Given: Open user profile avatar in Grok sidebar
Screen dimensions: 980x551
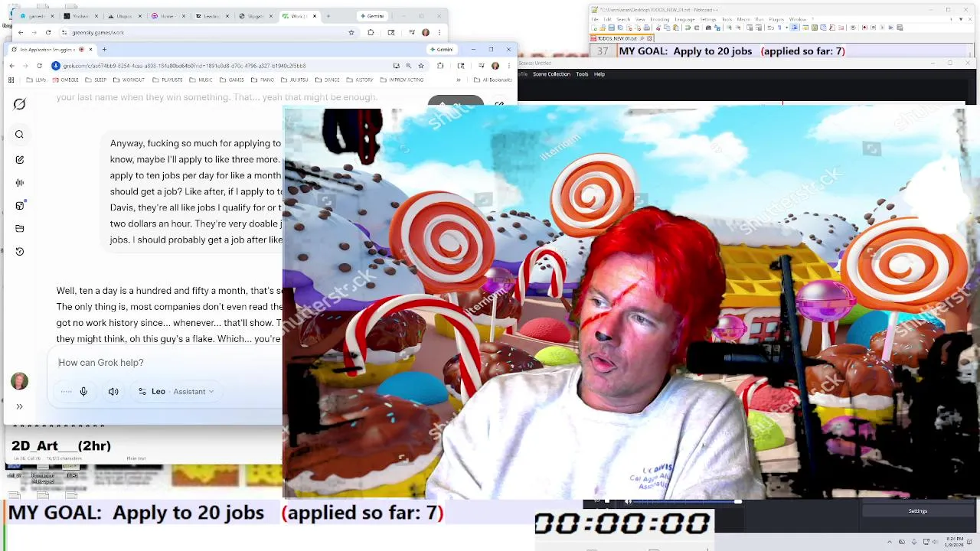Looking at the screenshot, I should (x=19, y=380).
